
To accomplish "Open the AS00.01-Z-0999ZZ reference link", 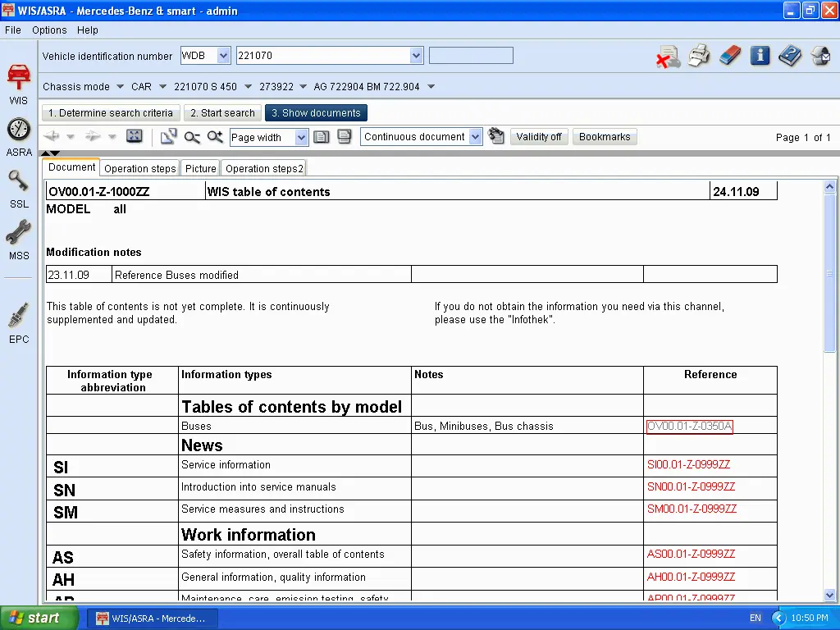I will coord(691,554).
